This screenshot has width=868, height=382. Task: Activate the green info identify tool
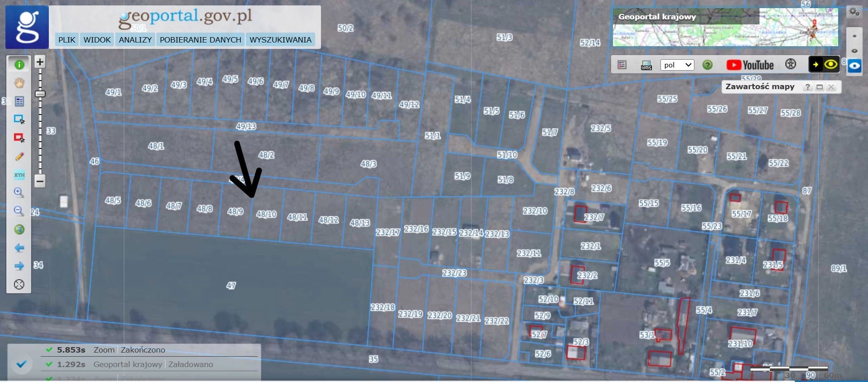(19, 65)
